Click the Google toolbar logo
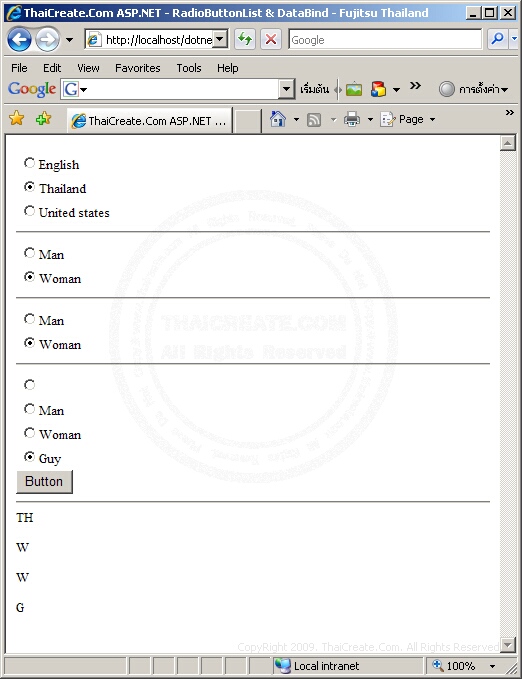 [32, 89]
